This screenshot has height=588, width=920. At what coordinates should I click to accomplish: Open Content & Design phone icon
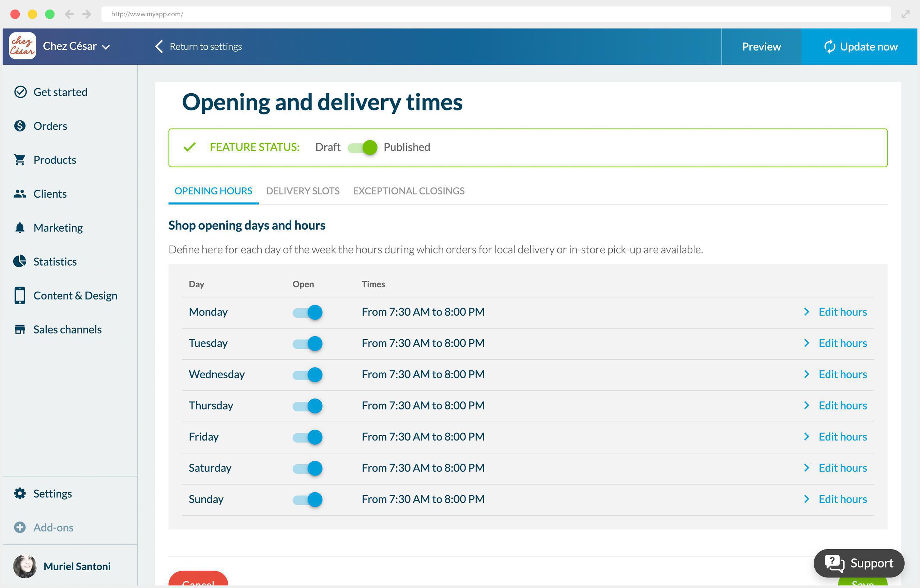pos(20,295)
